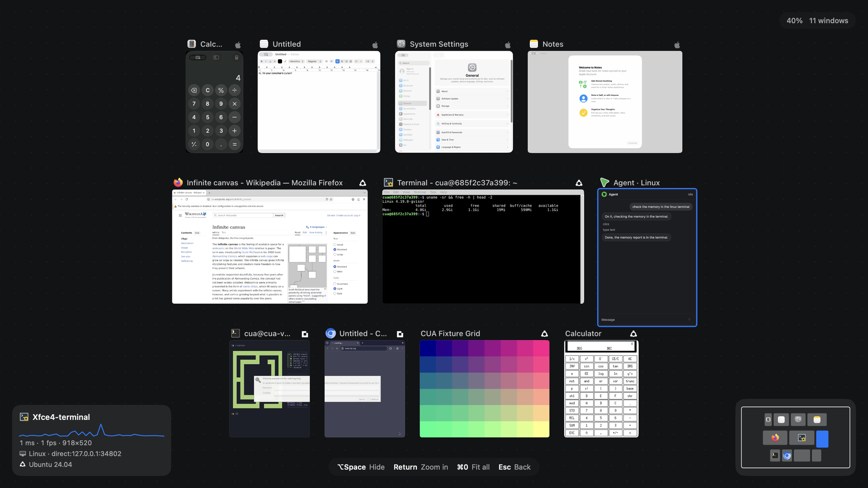Open View history tab on Wikipedia
The width and height of the screenshot is (868, 488).
(316, 233)
